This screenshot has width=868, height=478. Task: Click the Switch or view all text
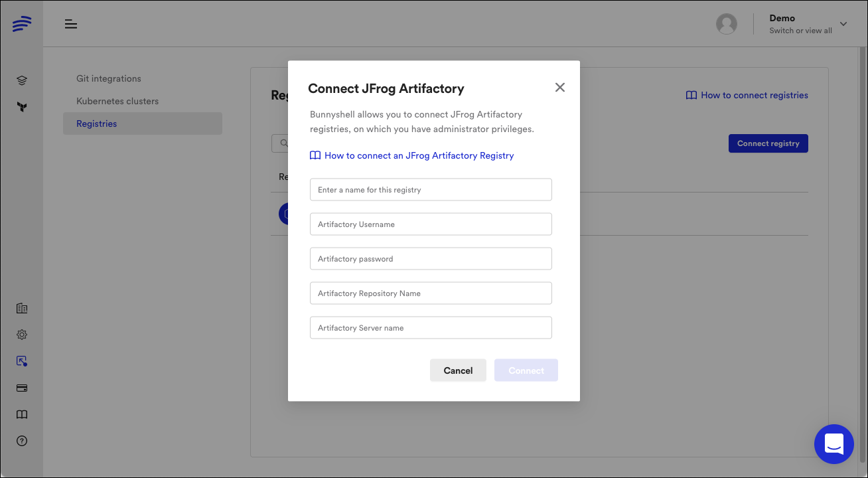click(x=800, y=31)
